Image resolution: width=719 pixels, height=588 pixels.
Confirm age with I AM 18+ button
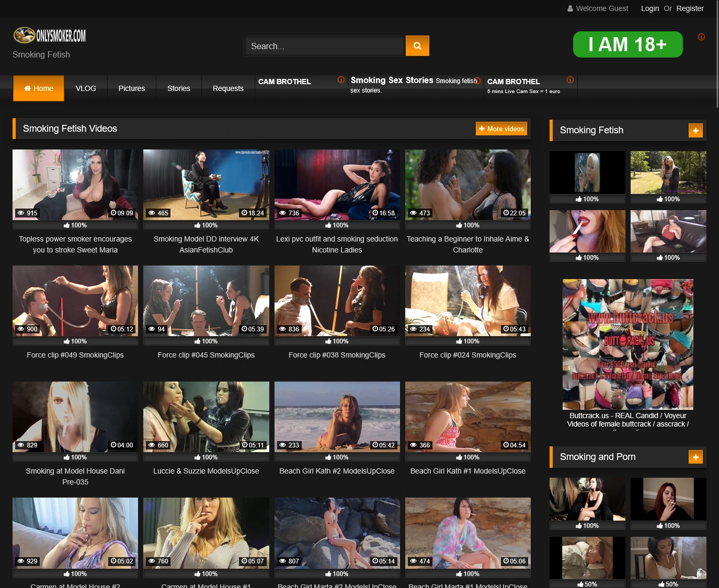[628, 44]
